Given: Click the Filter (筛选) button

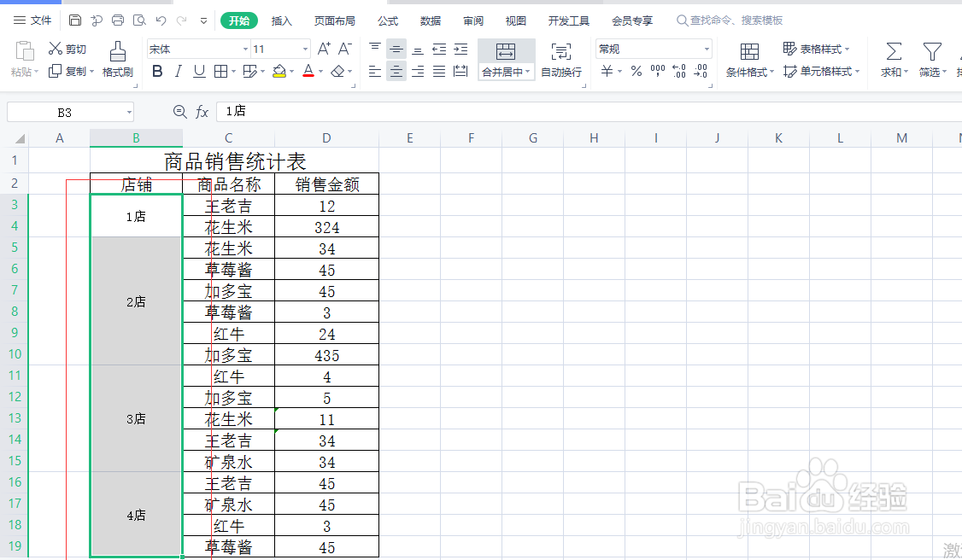Looking at the screenshot, I should click(x=932, y=60).
